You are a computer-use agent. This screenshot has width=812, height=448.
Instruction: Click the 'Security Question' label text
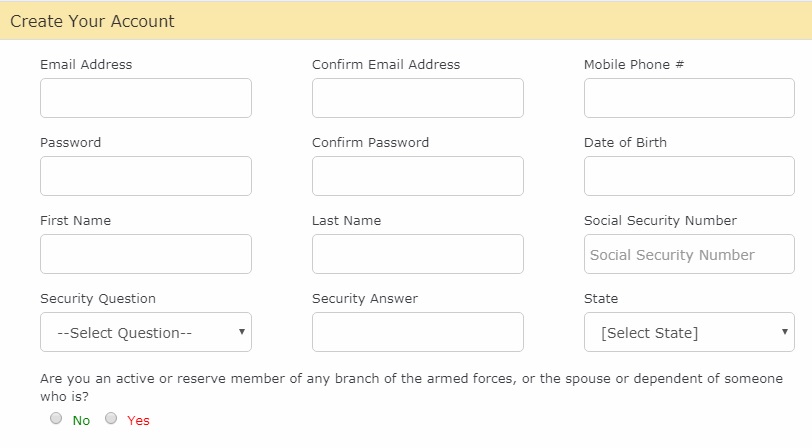(98, 299)
